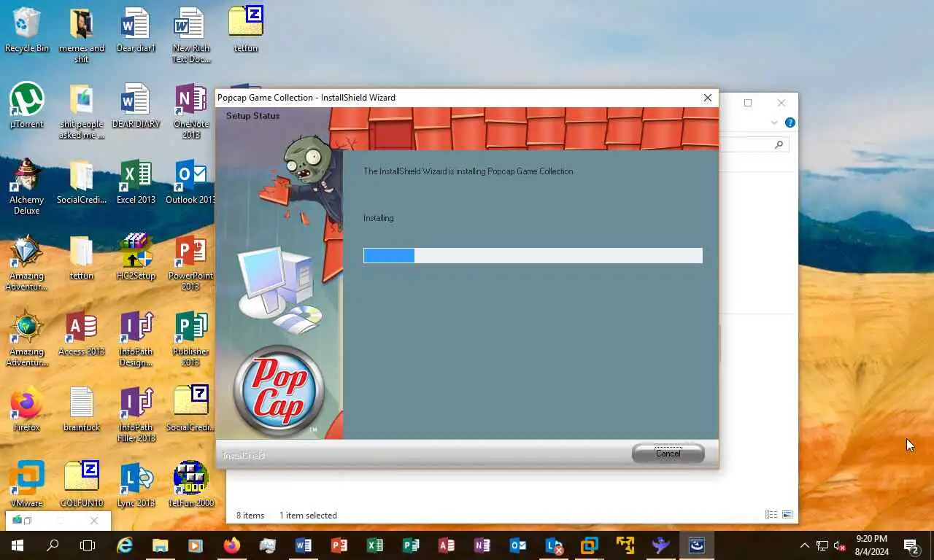This screenshot has width=934, height=560.
Task: Show hidden system tray icons
Action: pos(804,545)
